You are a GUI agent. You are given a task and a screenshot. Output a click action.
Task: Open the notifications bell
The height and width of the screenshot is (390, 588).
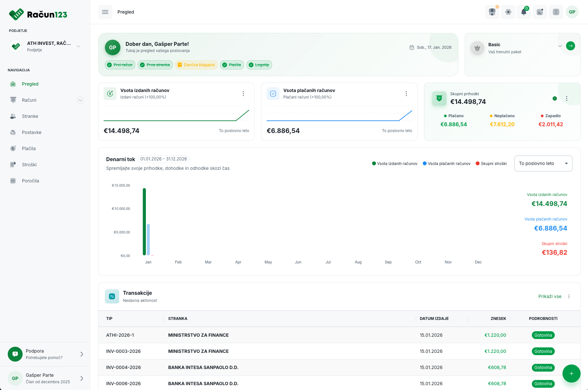pyautogui.click(x=524, y=12)
